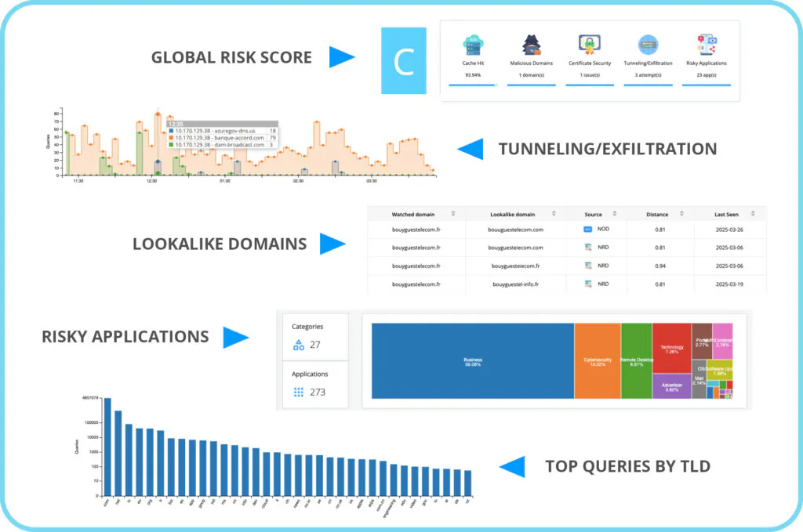Open the Watched domain sort control
The height and width of the screenshot is (532, 803).
coord(453,215)
